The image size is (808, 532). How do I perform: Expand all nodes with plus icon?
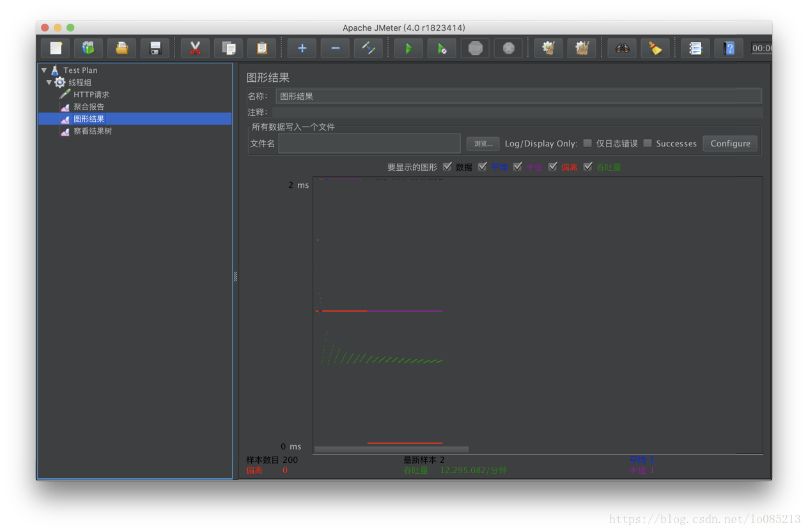click(302, 48)
